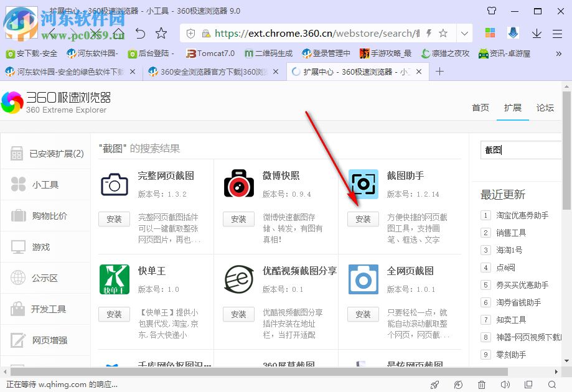Toggle page mute with the speaker icon
This screenshot has width=572, height=392.
click(x=505, y=385)
